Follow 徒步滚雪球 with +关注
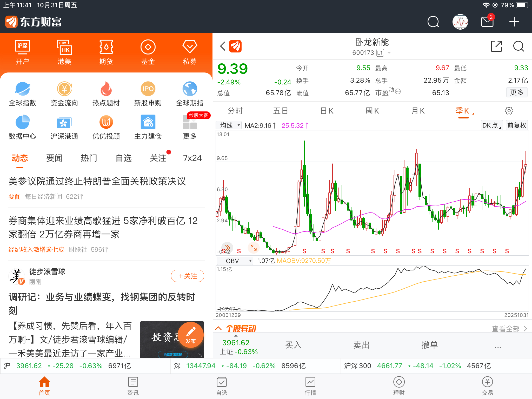Viewport: 532px width, 399px height. (x=187, y=276)
